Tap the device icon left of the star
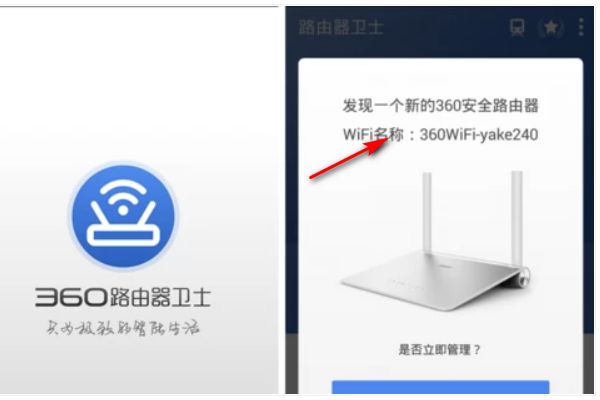Image resolution: width=600 pixels, height=400 pixels. tap(517, 27)
